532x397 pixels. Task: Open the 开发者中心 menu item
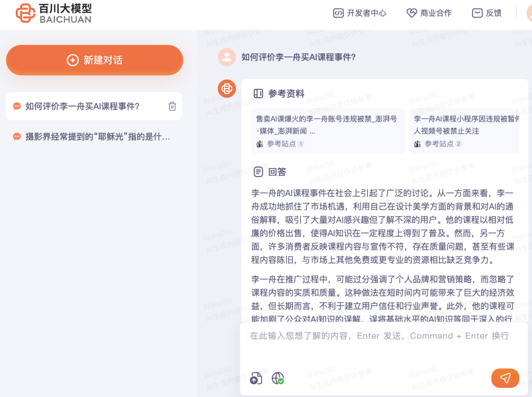coord(359,13)
